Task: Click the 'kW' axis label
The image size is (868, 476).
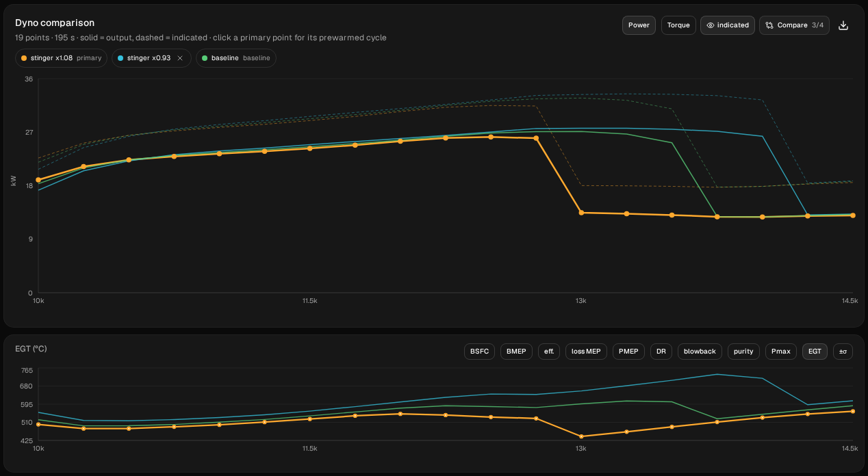Action: coord(14,181)
